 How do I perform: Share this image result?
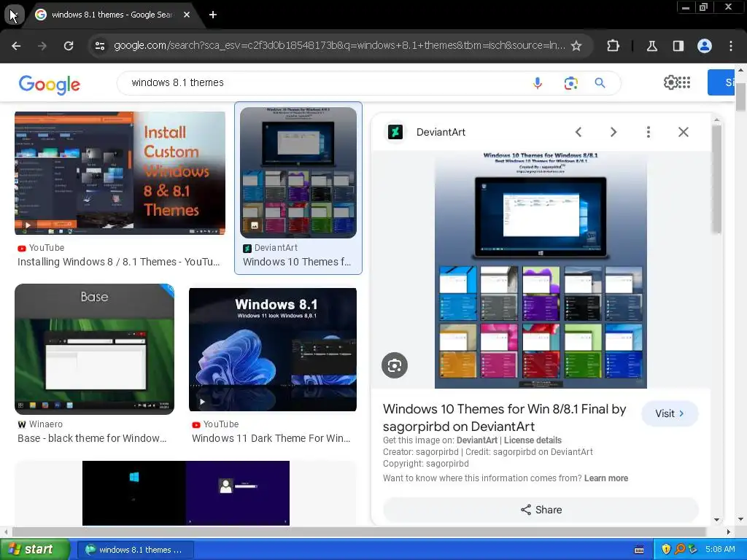tap(541, 510)
